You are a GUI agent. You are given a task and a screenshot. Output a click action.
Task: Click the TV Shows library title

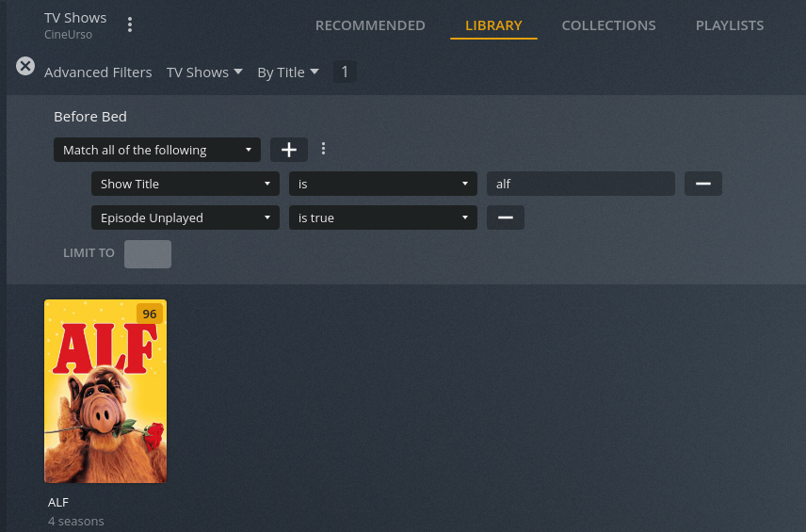[75, 18]
